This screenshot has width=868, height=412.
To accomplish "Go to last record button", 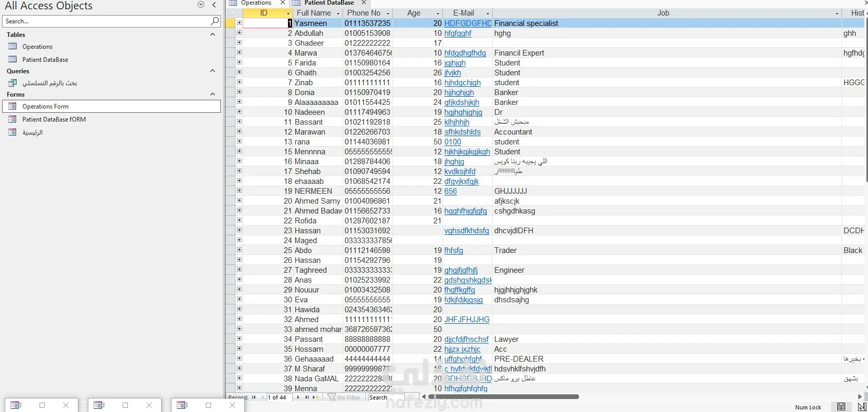I will [x=307, y=397].
